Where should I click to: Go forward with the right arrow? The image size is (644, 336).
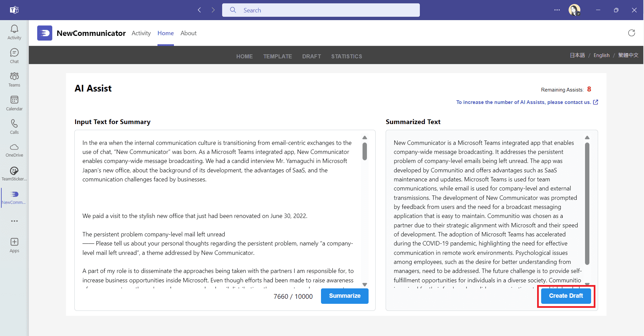213,10
